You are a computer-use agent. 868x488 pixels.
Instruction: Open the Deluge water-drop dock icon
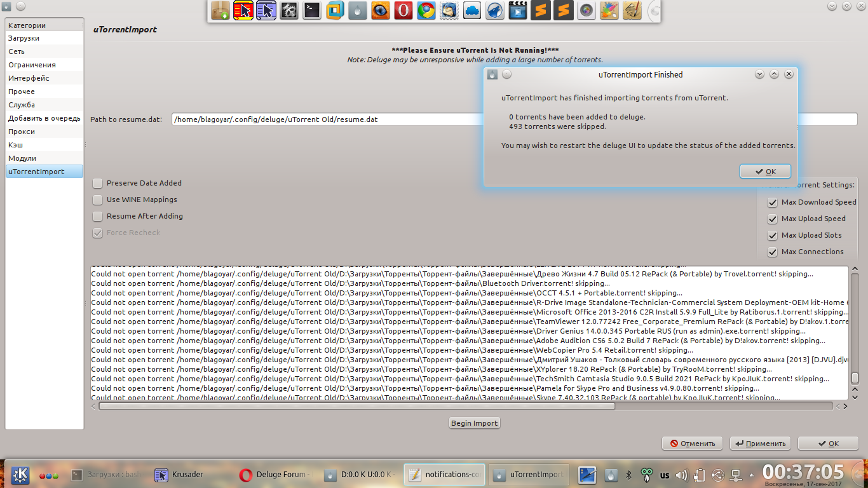(358, 10)
